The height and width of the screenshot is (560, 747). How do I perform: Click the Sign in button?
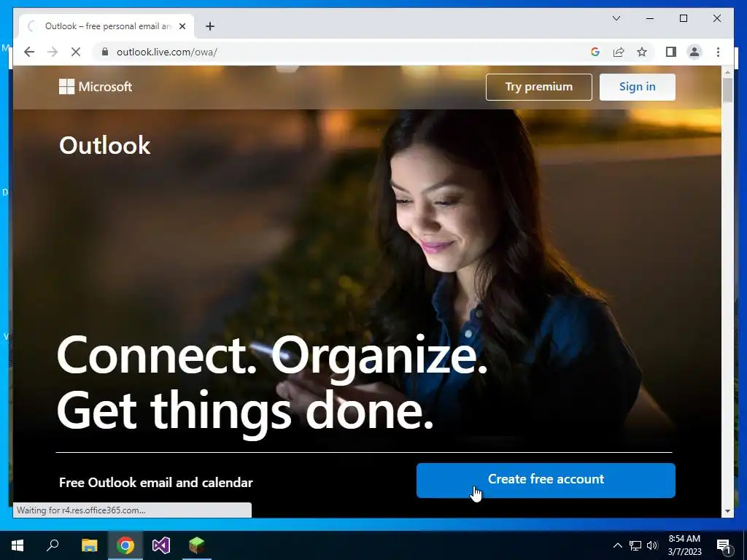coord(637,87)
